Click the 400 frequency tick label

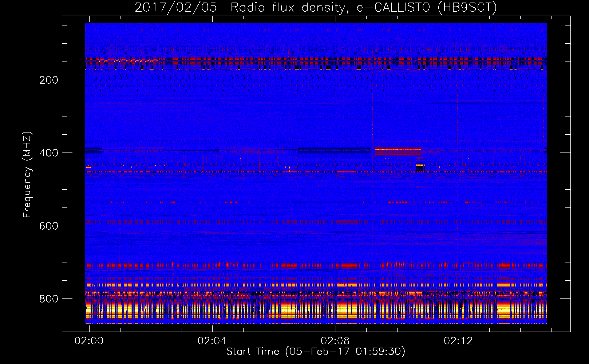coord(49,153)
